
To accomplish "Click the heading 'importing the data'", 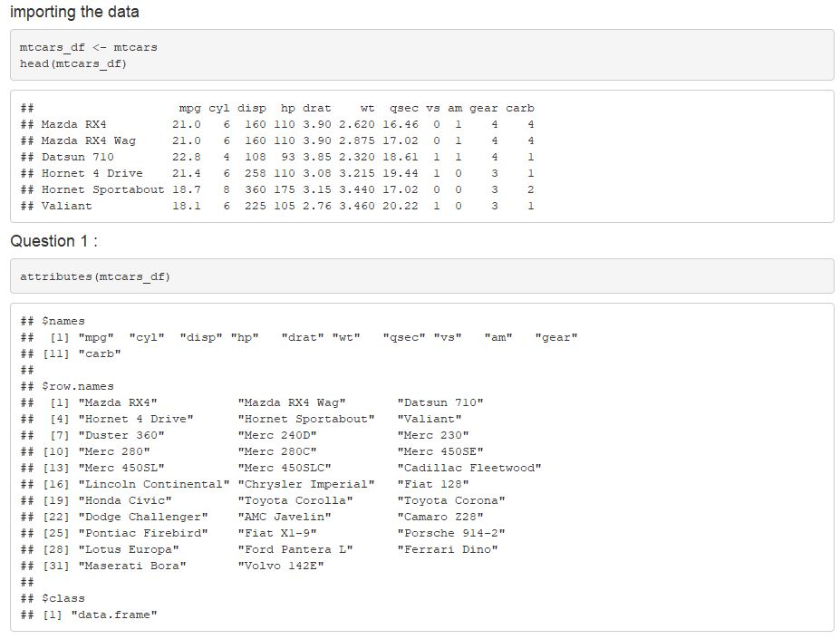I will [73, 12].
